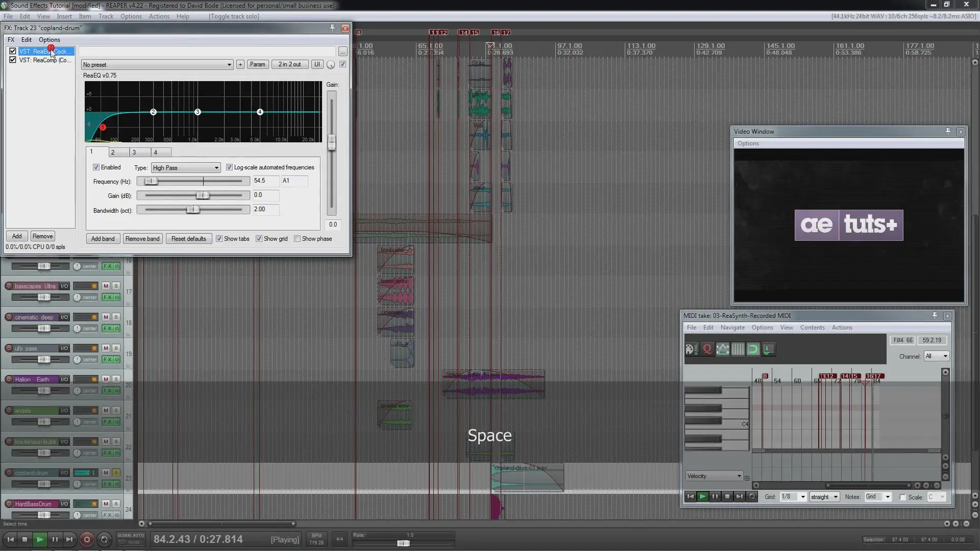Click EQ band 2 node on graph
This screenshot has width=980, height=551.
(x=153, y=112)
